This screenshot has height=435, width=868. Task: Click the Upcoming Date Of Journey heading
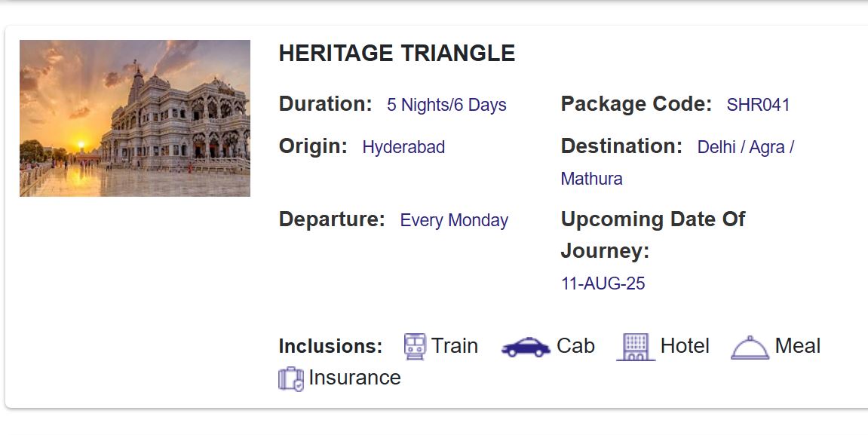(x=652, y=234)
